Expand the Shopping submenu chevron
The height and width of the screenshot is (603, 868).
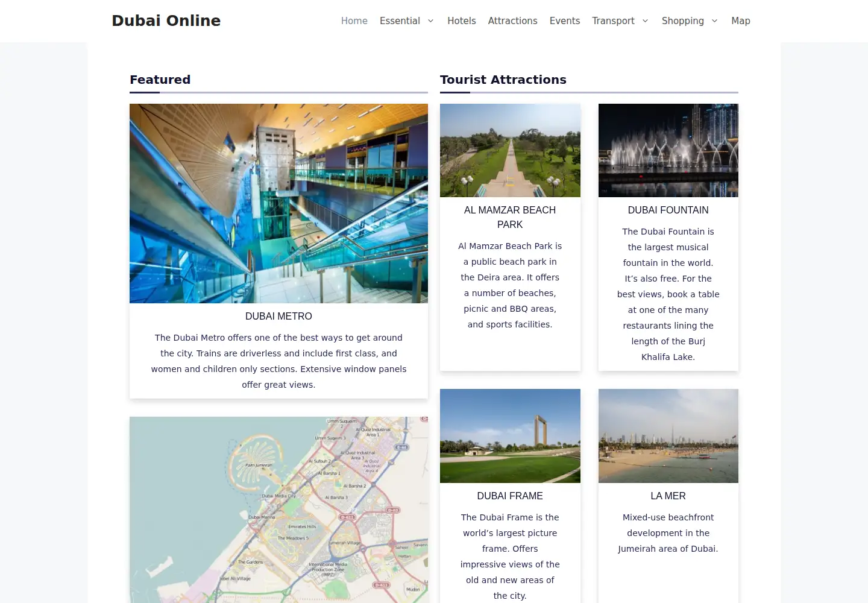pyautogui.click(x=714, y=21)
